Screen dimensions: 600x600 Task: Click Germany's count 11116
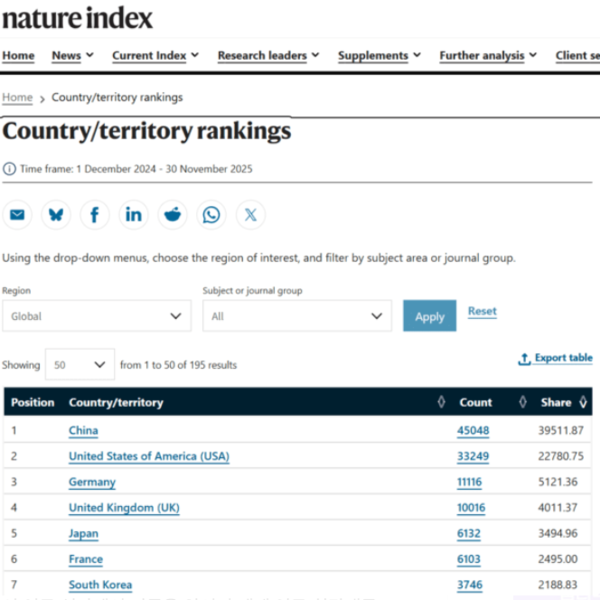tap(470, 482)
